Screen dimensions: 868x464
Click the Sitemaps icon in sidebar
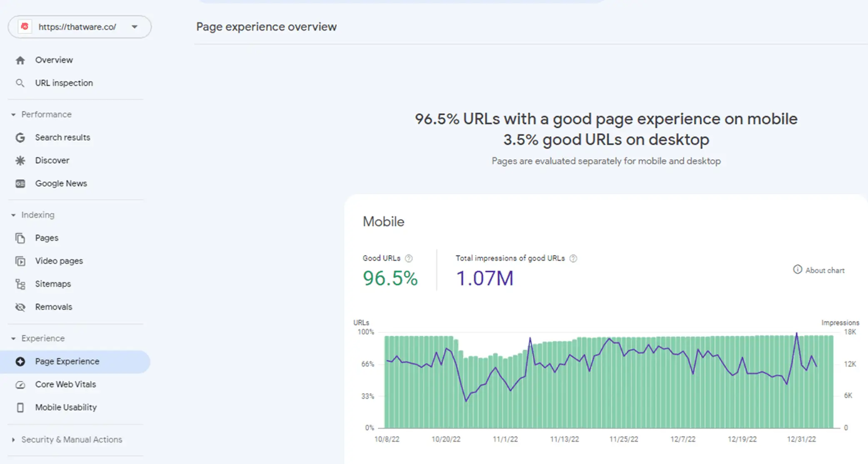20,284
